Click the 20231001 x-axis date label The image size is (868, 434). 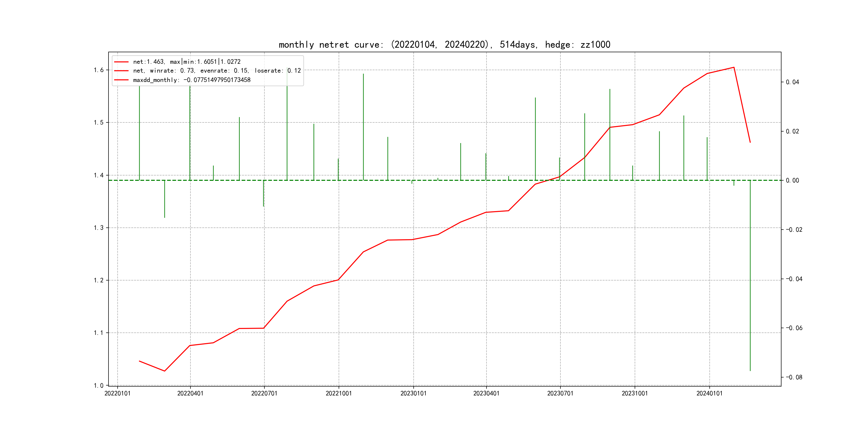[x=635, y=393]
